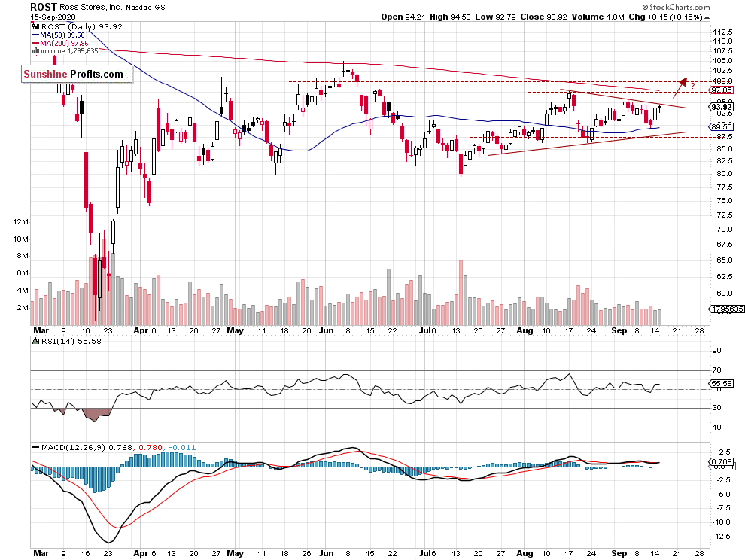This screenshot has height=560, width=745.
Task: Click the black MACD line swatch
Action: 35,447
